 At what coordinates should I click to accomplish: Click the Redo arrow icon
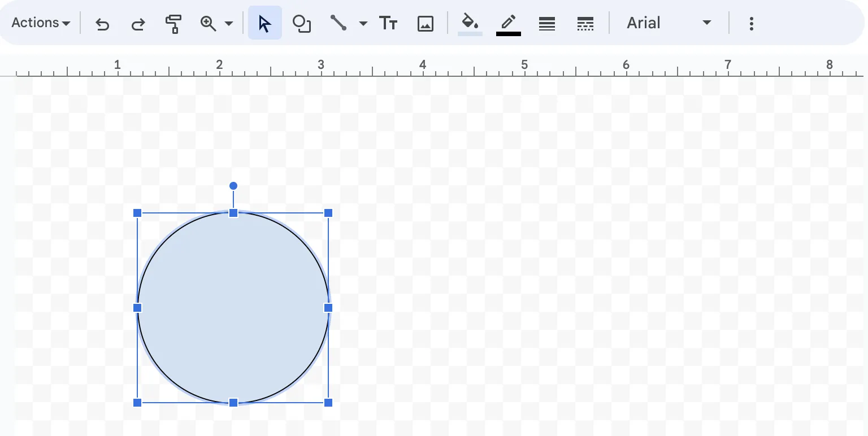pos(138,24)
